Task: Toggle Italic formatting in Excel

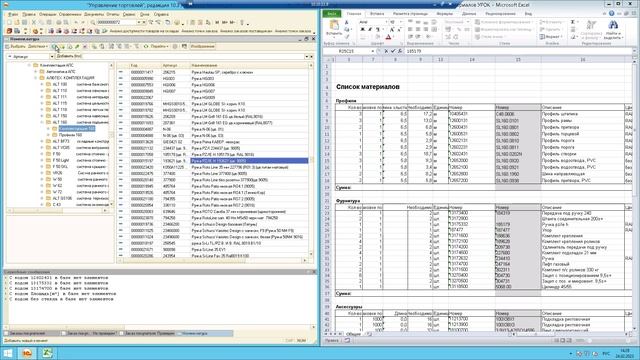Action: [x=370, y=29]
